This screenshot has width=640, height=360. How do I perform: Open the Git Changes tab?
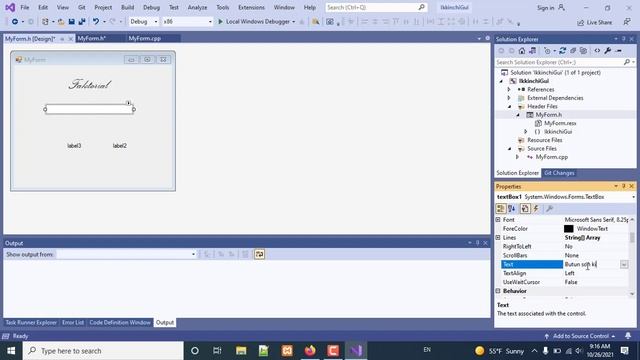(x=559, y=173)
